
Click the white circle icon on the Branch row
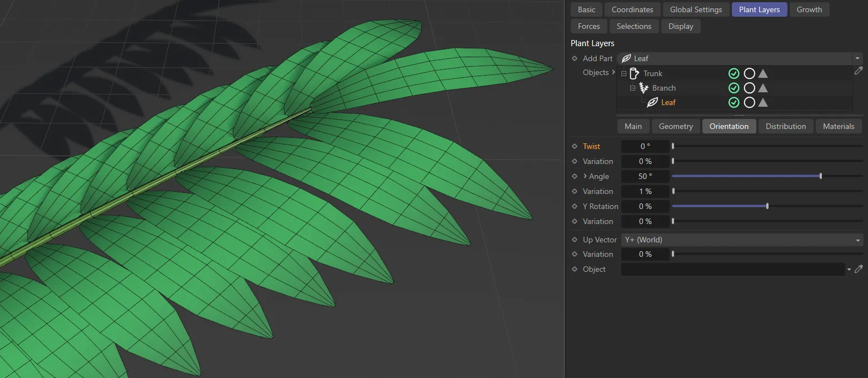pyautogui.click(x=749, y=87)
